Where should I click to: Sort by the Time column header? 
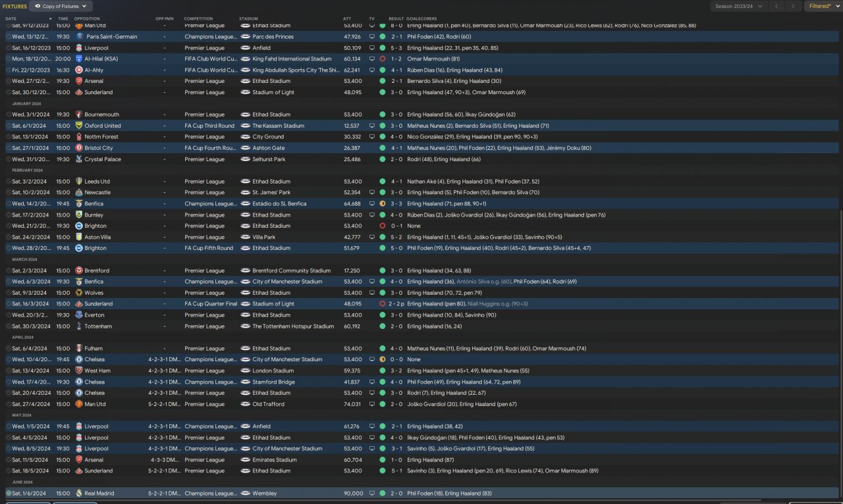coord(63,18)
